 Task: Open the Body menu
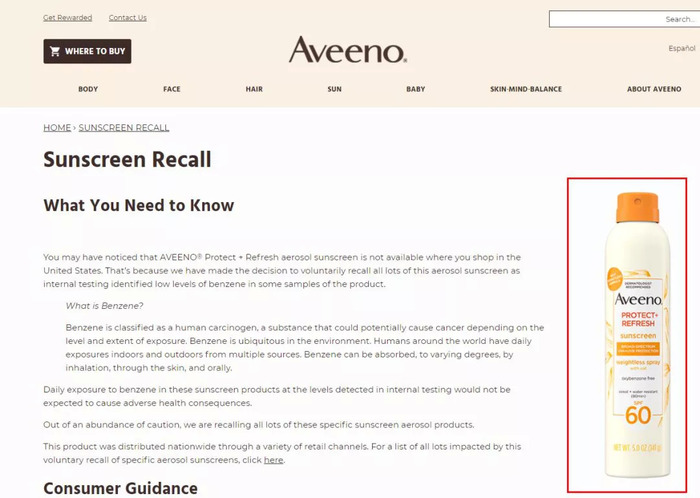pyautogui.click(x=88, y=89)
